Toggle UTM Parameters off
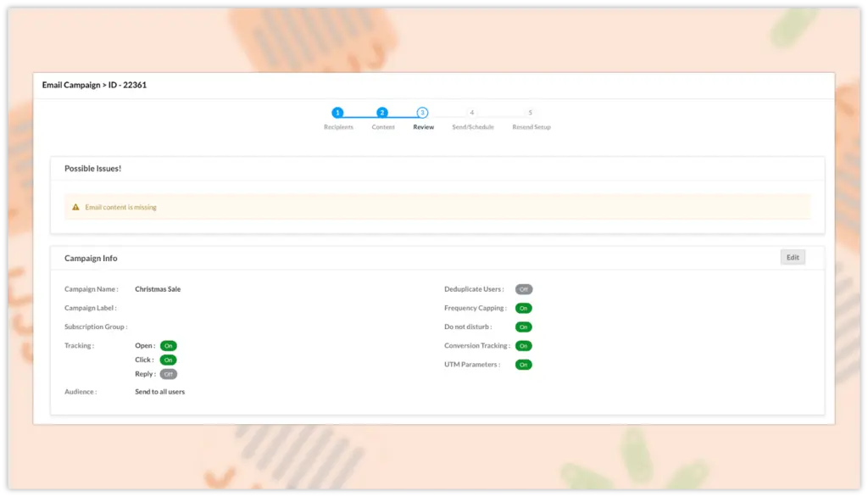868x497 pixels. (x=524, y=365)
